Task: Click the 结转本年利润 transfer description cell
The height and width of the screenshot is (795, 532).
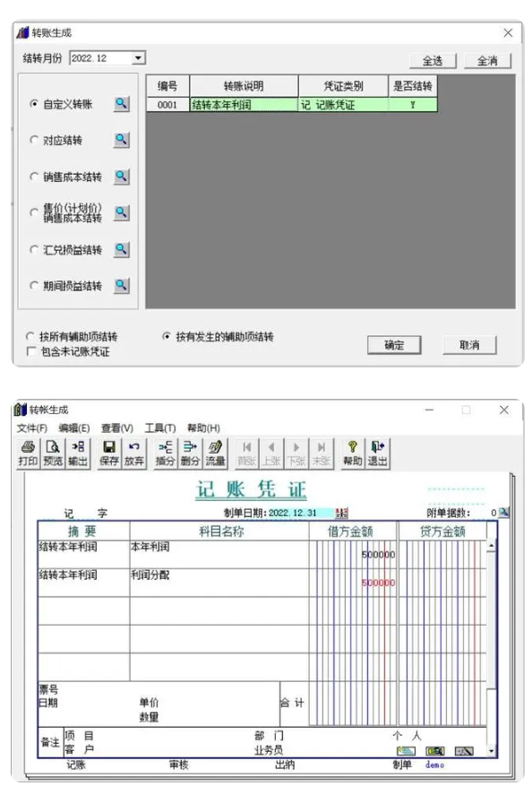Action: (244, 105)
